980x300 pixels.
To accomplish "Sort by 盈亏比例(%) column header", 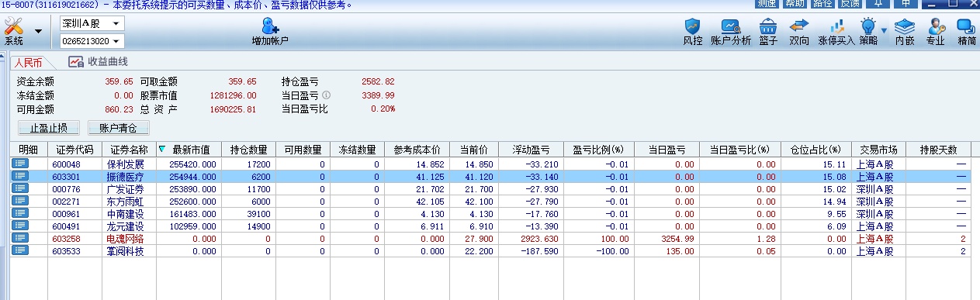I will coord(598,149).
